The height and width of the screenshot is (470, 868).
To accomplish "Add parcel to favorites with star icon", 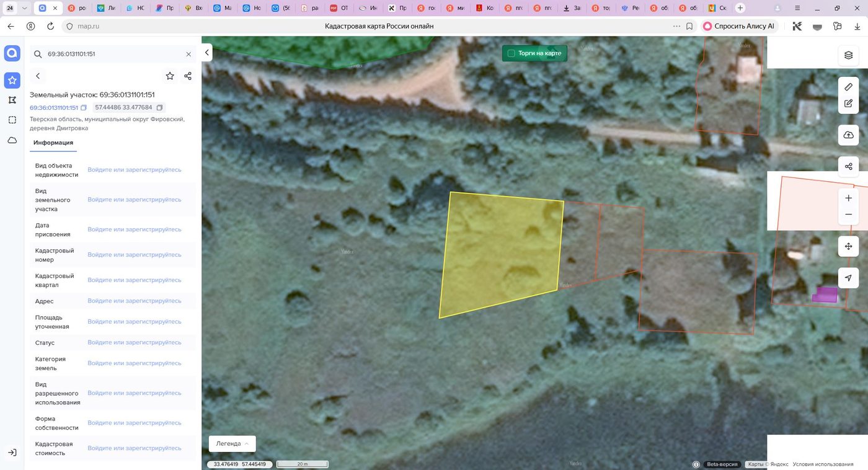I will pyautogui.click(x=170, y=76).
